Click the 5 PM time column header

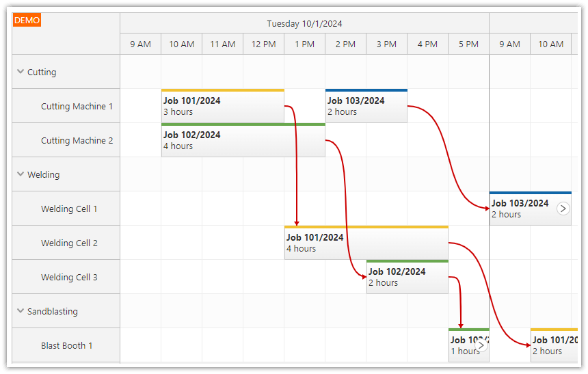(x=468, y=44)
